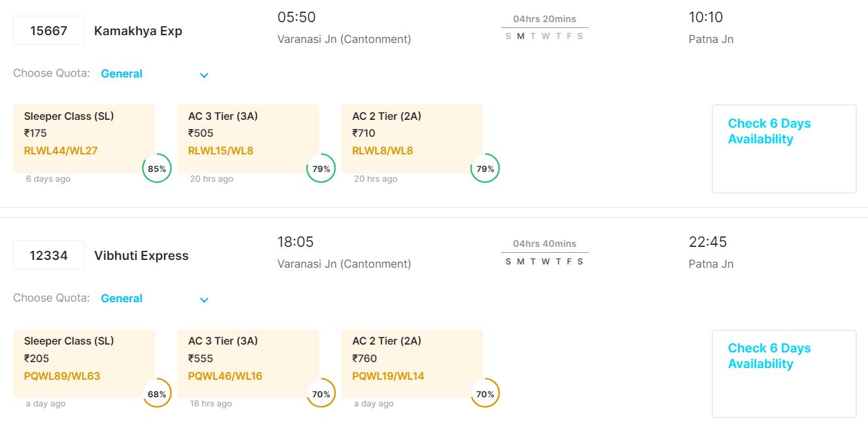Select AC 3 Tier ₹505 fare card
This screenshot has width=868, height=426.
248,137
